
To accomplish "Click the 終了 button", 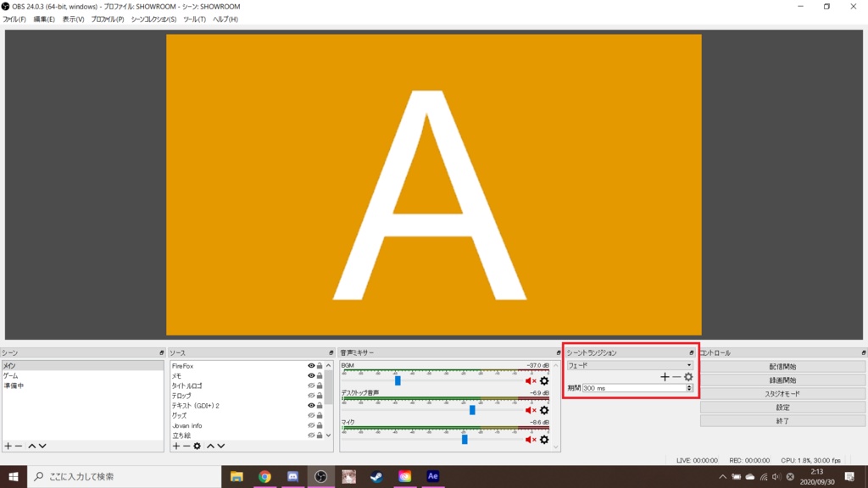I will (x=782, y=421).
